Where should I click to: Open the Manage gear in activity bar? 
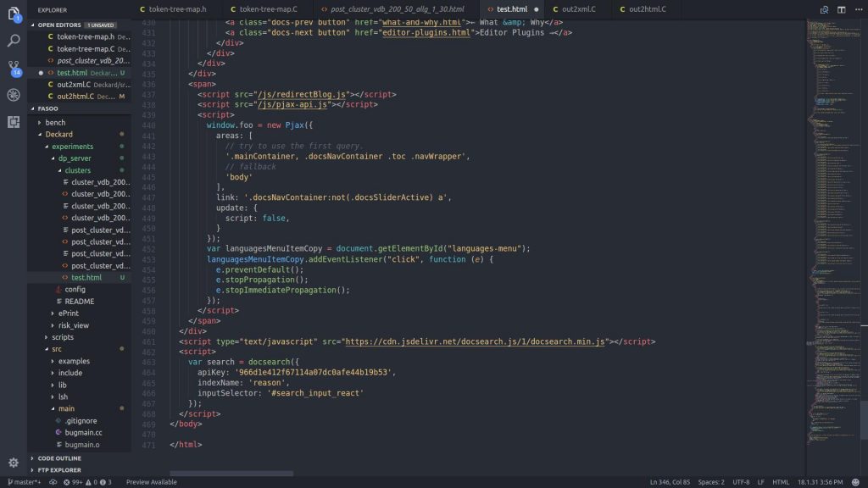[14, 462]
